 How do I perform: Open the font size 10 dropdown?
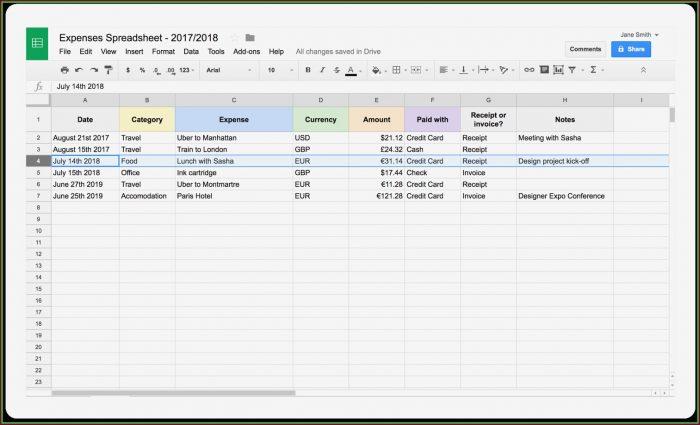(x=280, y=70)
